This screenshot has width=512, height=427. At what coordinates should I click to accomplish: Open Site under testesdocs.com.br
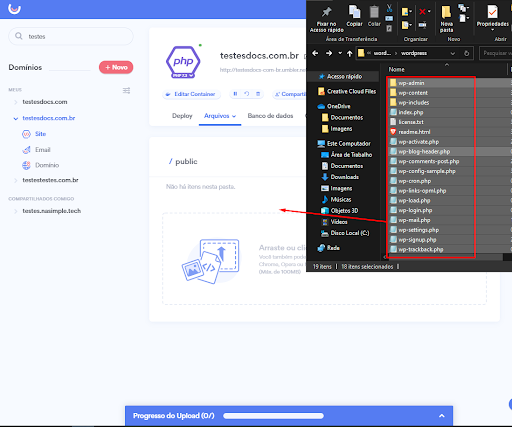[34, 134]
